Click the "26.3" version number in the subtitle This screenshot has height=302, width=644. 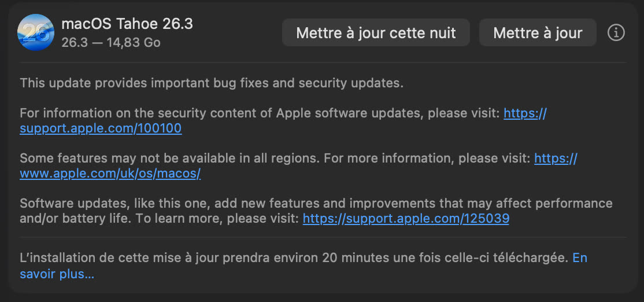(73, 43)
